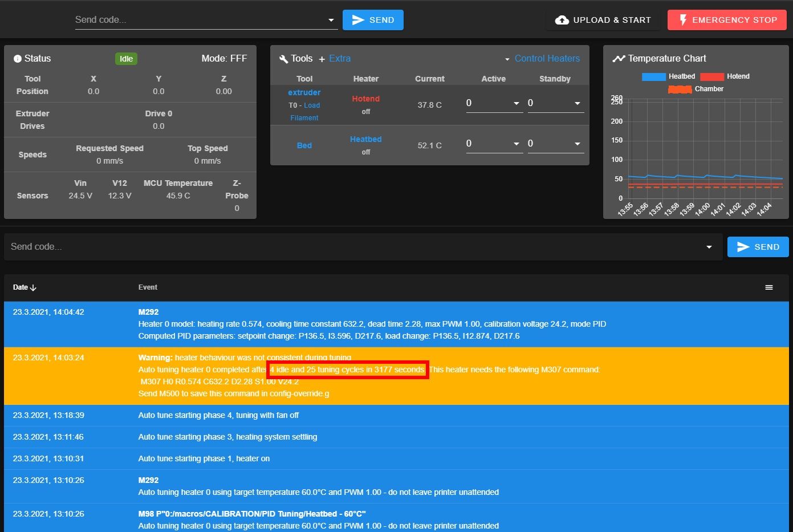Open Bed Active temperature dropdown
793x532 pixels.
pos(517,144)
